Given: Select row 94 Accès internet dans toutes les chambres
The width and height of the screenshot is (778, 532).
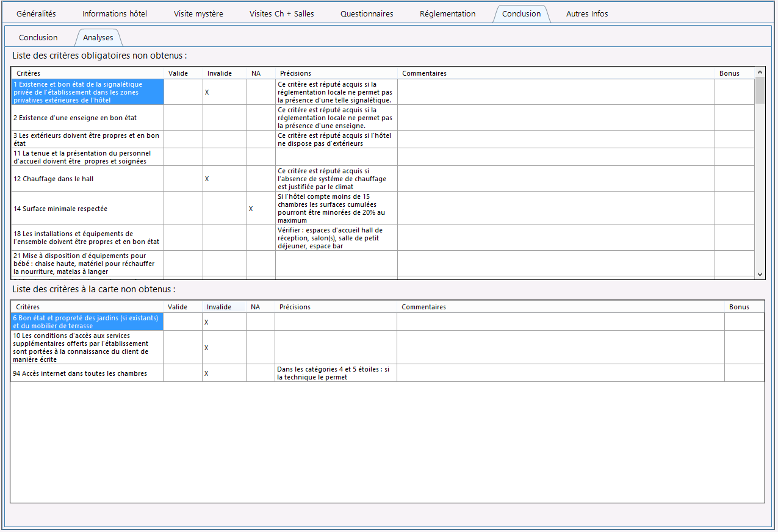Looking at the screenshot, I should coord(387,373).
